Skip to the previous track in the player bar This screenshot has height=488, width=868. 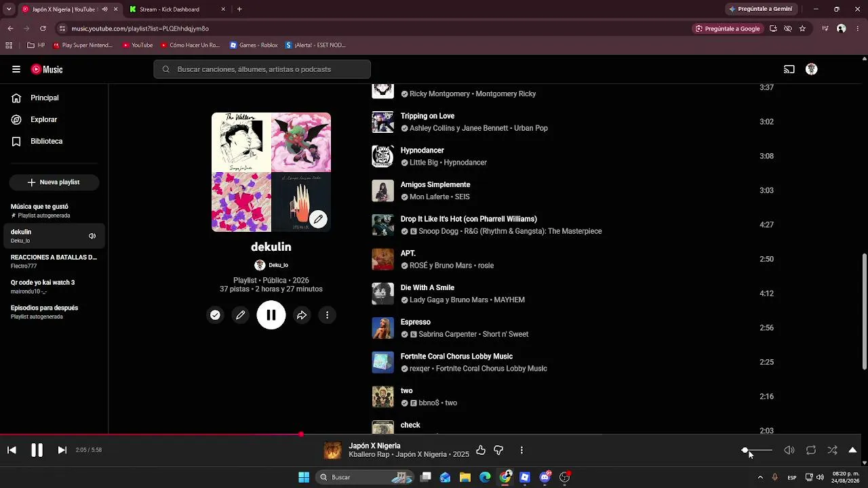point(12,450)
